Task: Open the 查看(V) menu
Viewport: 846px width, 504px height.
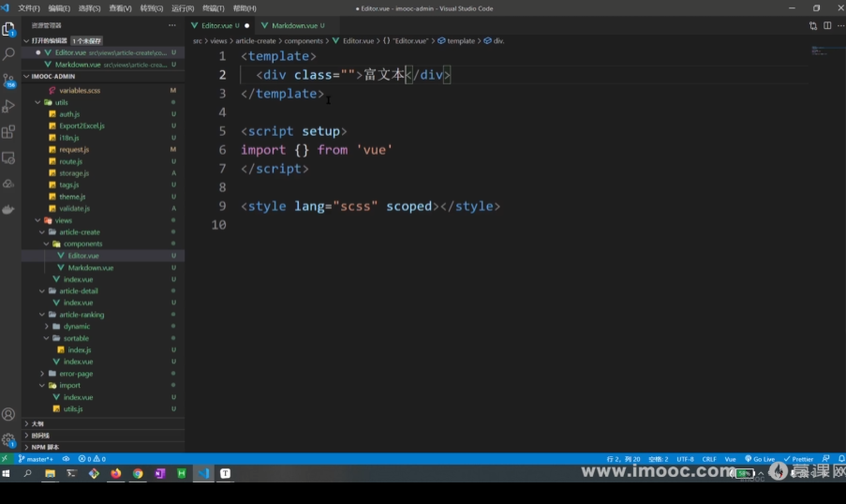Action: pyautogui.click(x=120, y=8)
